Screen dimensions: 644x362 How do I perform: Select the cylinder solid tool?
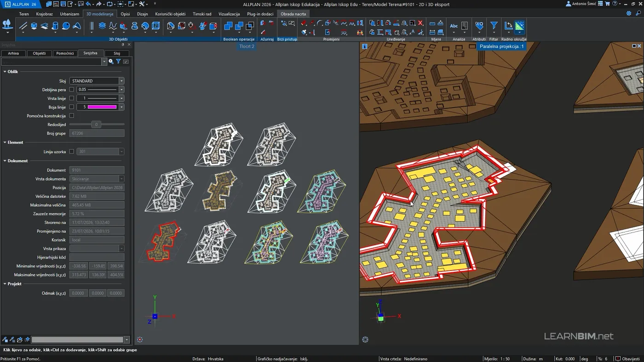click(55, 26)
